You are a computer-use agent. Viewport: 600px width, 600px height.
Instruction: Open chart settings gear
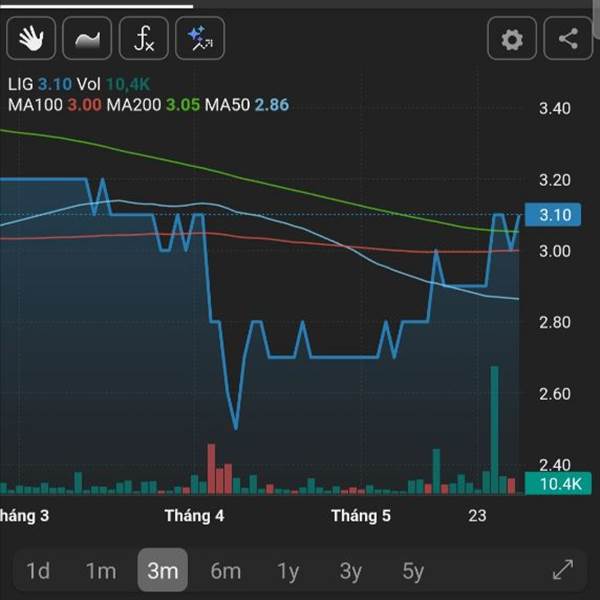(512, 38)
